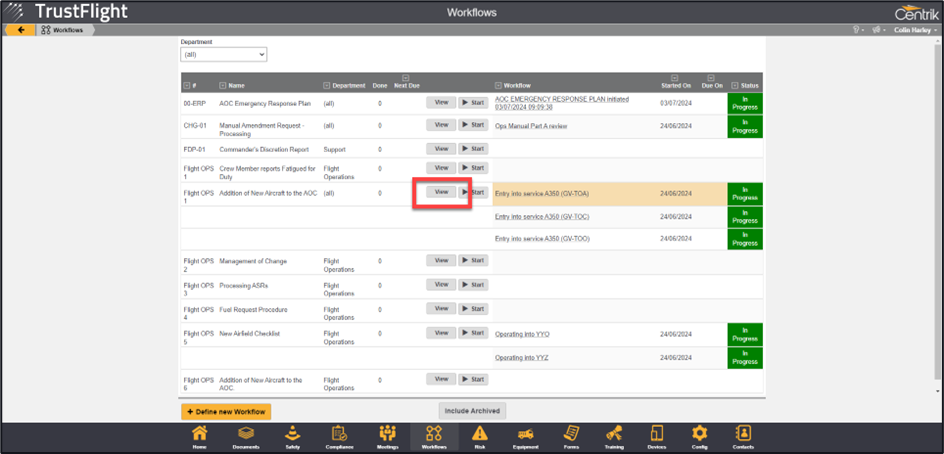944x454 pixels.
Task: Open the Operating into YYZ workflow link
Action: [521, 357]
